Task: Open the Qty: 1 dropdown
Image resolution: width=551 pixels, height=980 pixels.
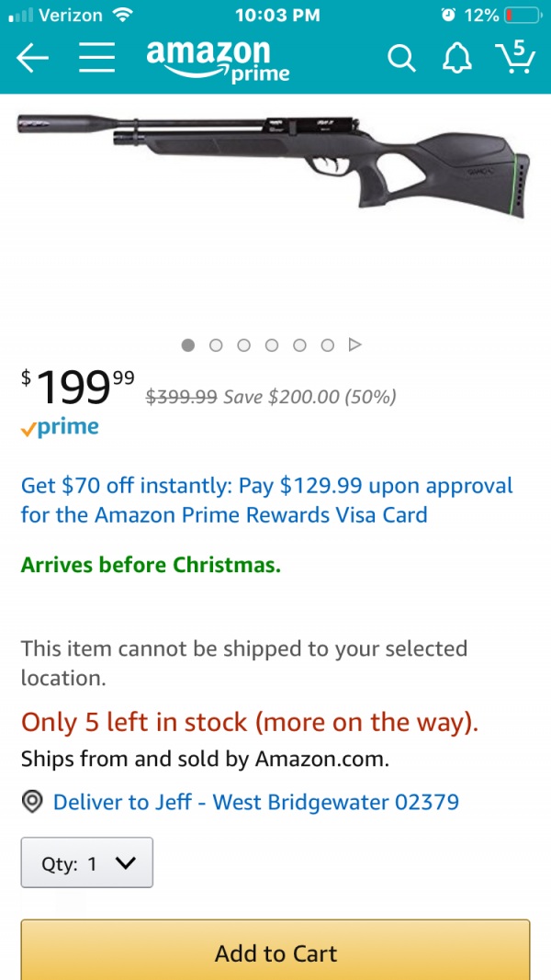Action: pyautogui.click(x=87, y=862)
